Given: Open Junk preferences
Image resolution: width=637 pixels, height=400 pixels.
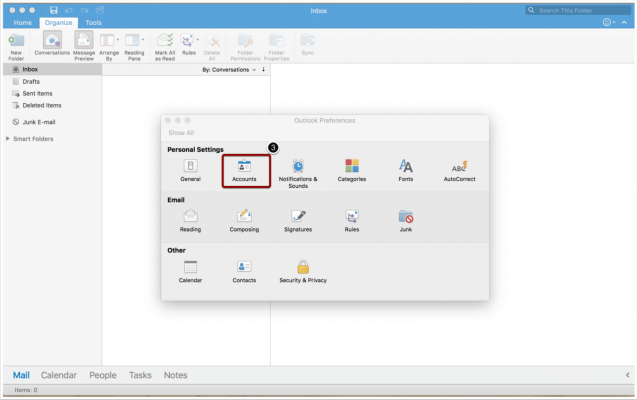Looking at the screenshot, I should click(405, 221).
